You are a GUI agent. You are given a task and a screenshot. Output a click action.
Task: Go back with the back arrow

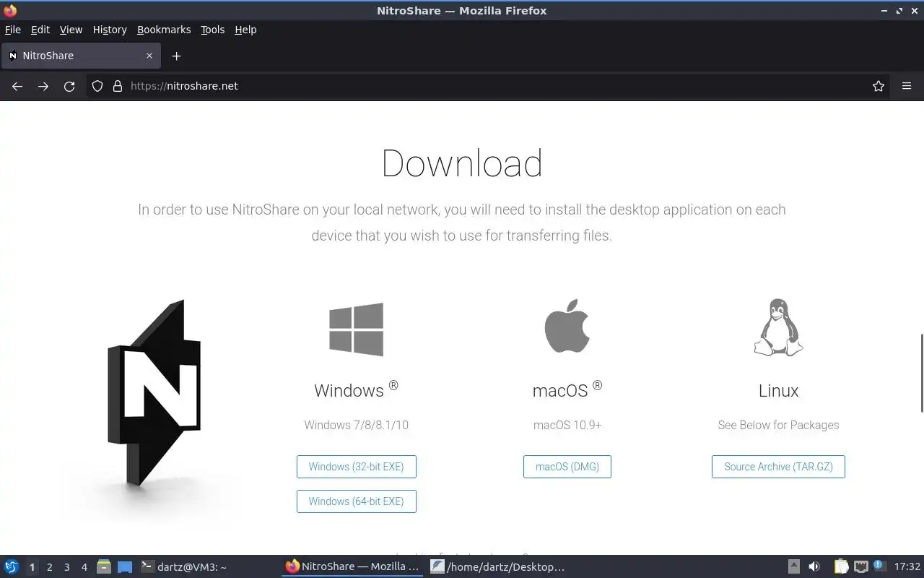point(17,86)
